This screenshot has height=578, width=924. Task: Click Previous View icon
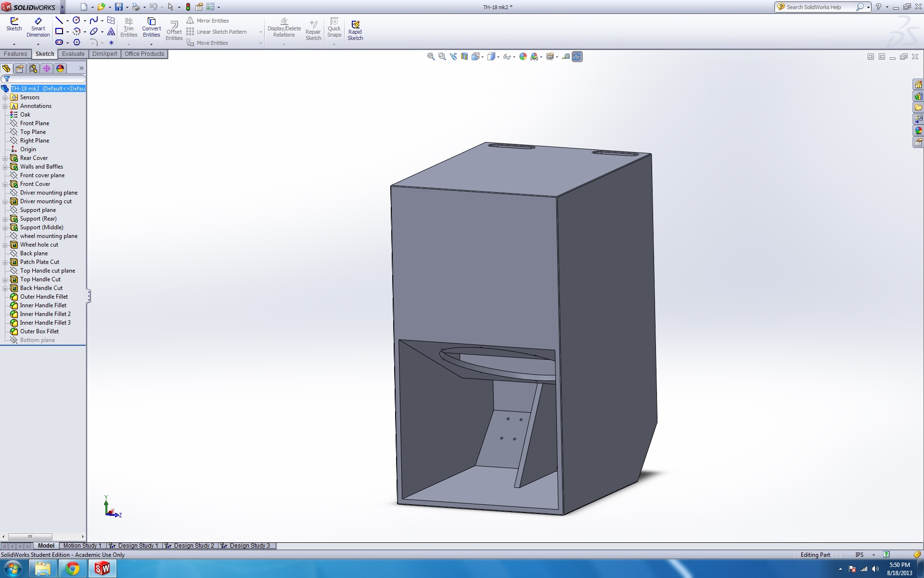click(453, 56)
